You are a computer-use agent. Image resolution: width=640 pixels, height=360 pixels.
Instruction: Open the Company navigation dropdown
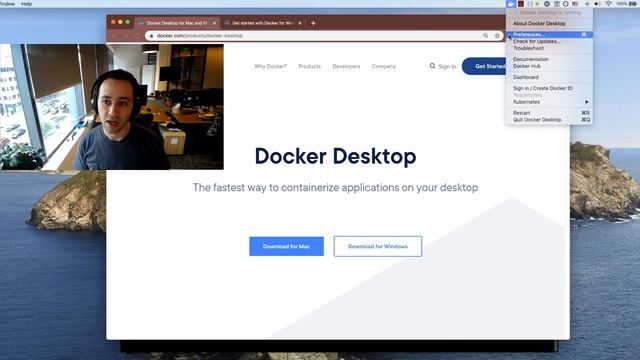point(383,66)
